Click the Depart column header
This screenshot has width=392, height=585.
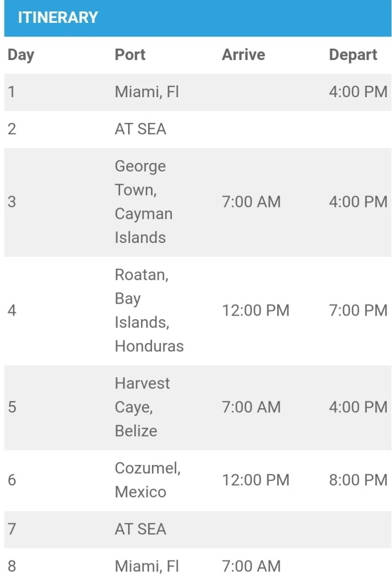[353, 55]
